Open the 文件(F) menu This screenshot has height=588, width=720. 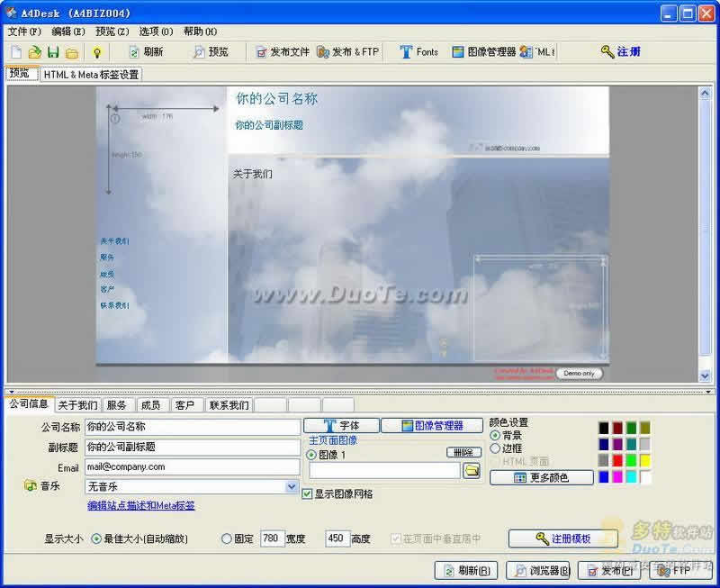click(x=24, y=32)
